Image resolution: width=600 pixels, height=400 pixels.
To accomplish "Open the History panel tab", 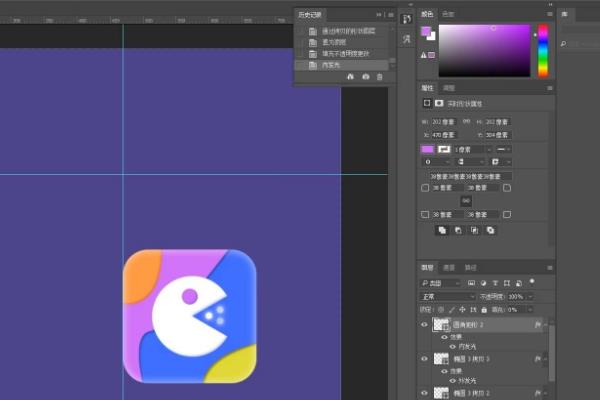I will pyautogui.click(x=310, y=15).
